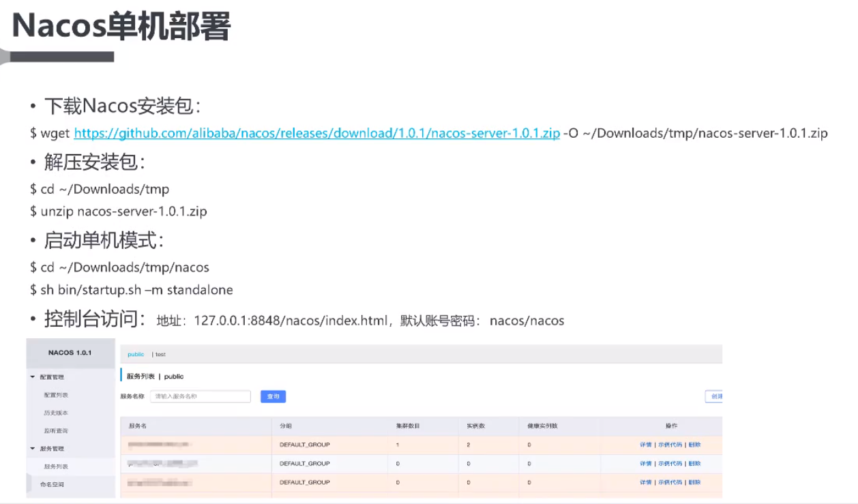Click the default credentials text nacos/nacos
This screenshot has height=504, width=858.
[x=527, y=321]
